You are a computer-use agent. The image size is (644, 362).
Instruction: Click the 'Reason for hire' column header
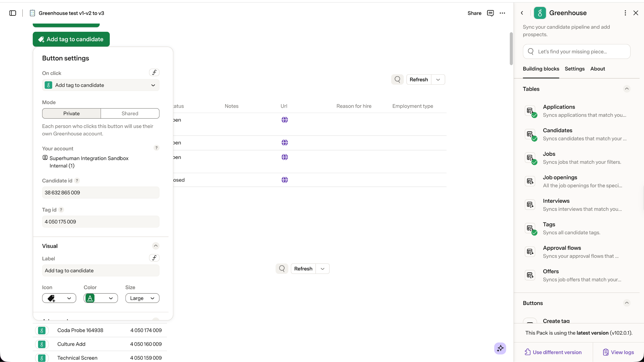coord(354,106)
